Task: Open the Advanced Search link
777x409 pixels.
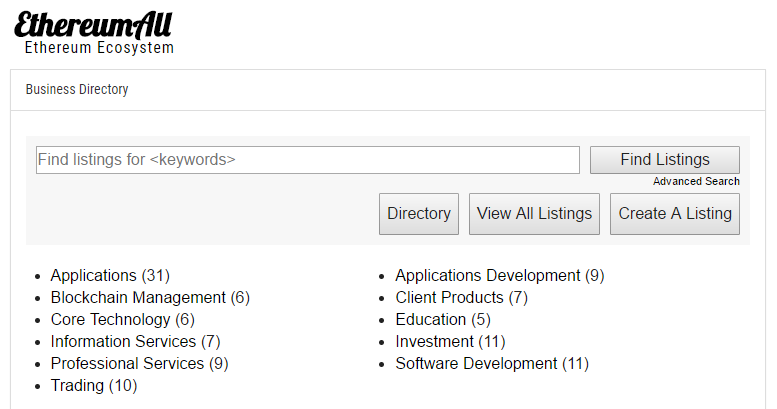Action: pos(696,181)
